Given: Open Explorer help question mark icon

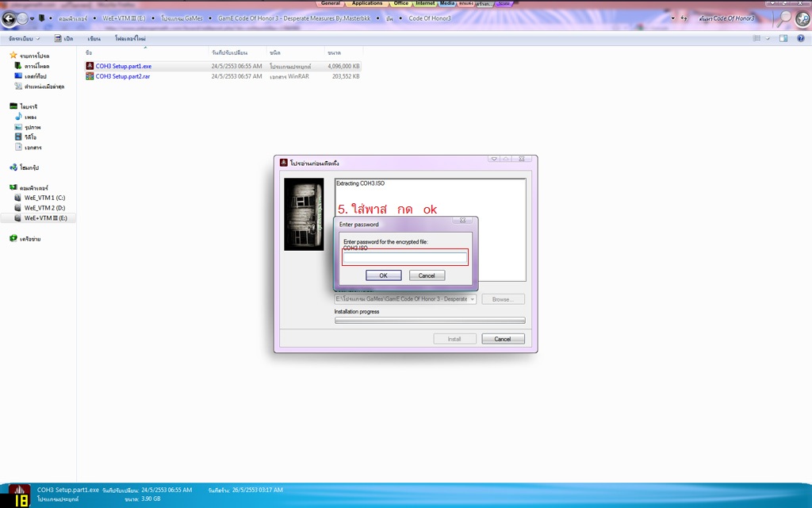Looking at the screenshot, I should coord(801,38).
